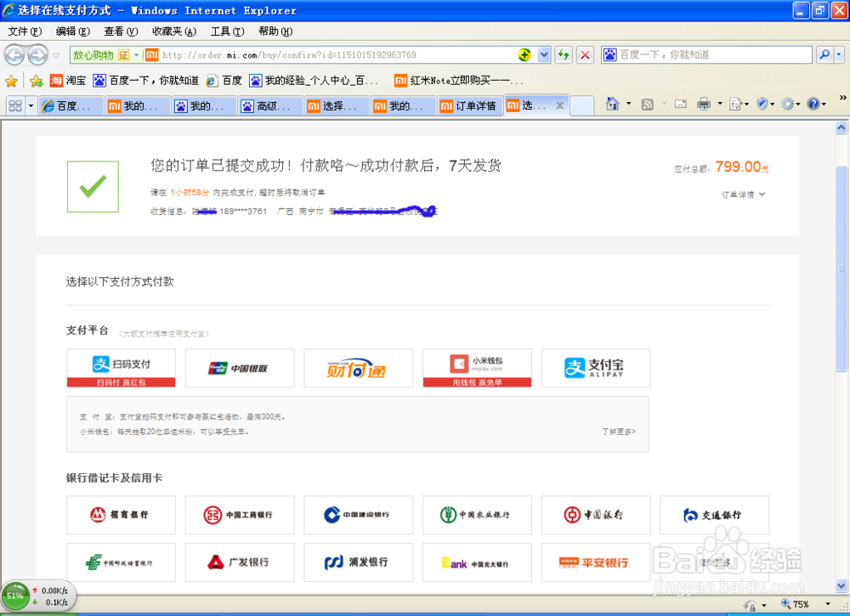Choose Alipay scan code payment 扫码支付
Screen dimensions: 850x616
[x=121, y=368]
